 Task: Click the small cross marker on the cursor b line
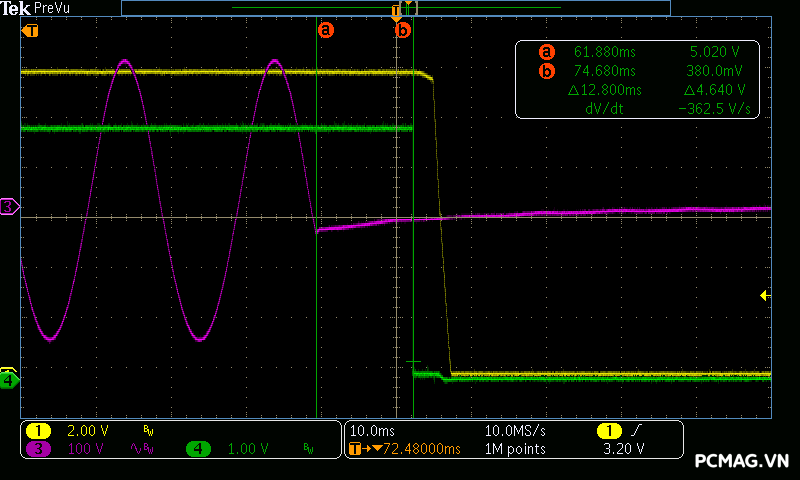click(x=413, y=362)
